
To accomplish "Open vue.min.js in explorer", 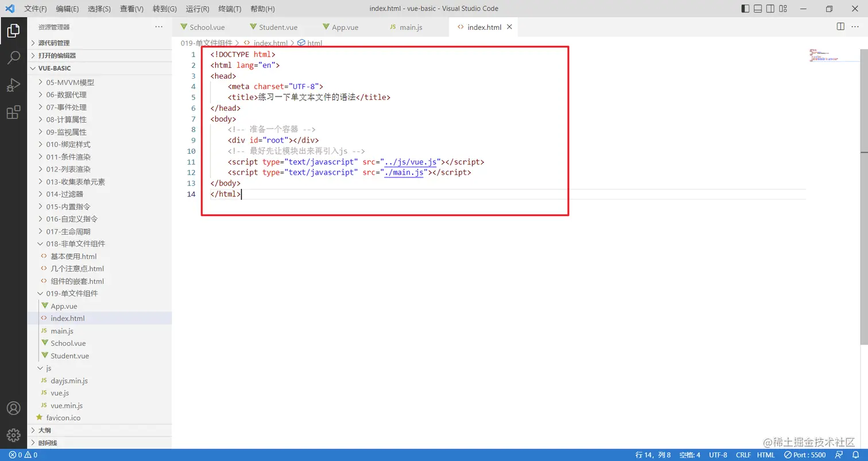I will (x=100, y=405).
